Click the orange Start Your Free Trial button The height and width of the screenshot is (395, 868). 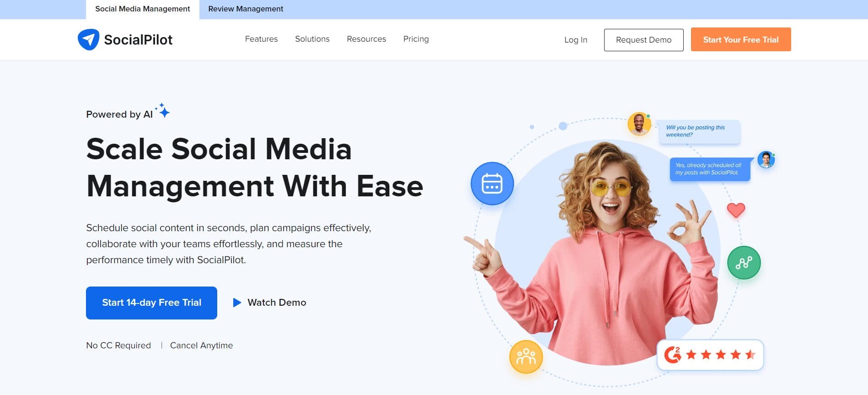coord(740,40)
